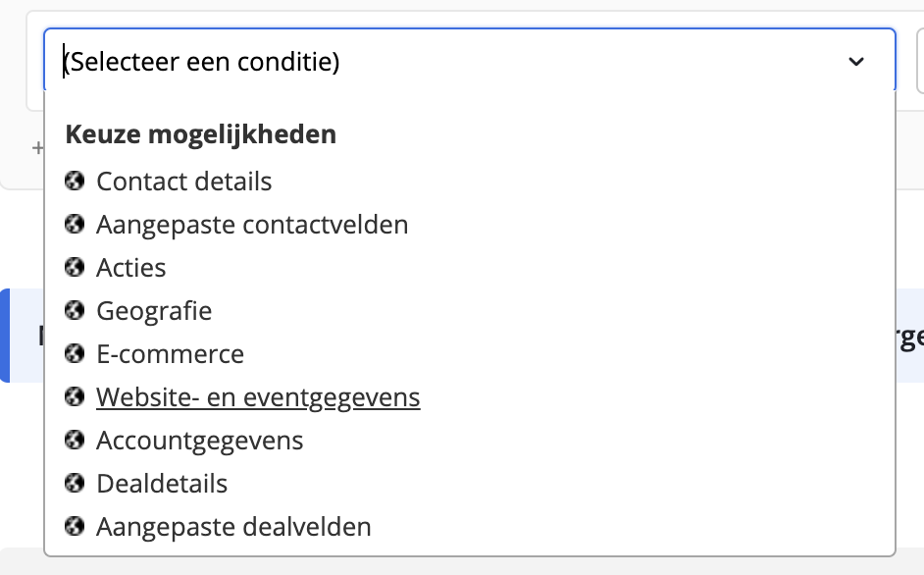This screenshot has width=924, height=575.
Task: Click the globe icon beside E-commerce
Action: click(x=75, y=354)
